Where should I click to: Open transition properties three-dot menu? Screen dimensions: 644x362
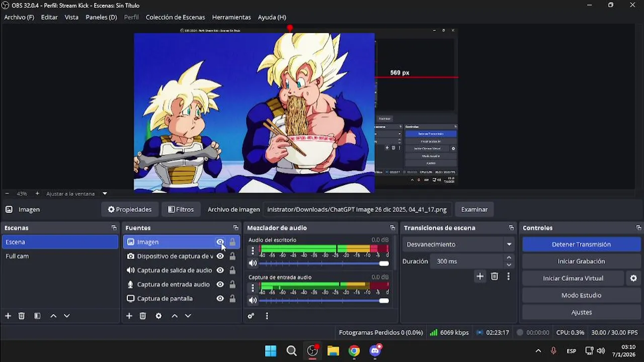click(x=509, y=276)
